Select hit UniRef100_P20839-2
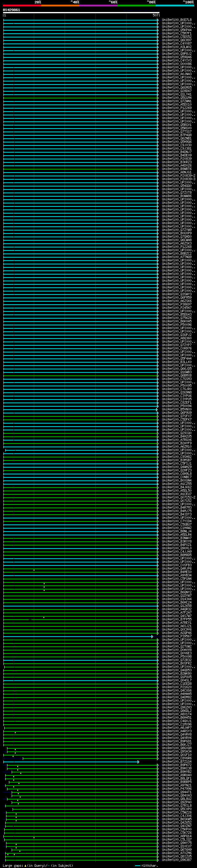The width and height of the screenshot is (197, 868). 179,176
